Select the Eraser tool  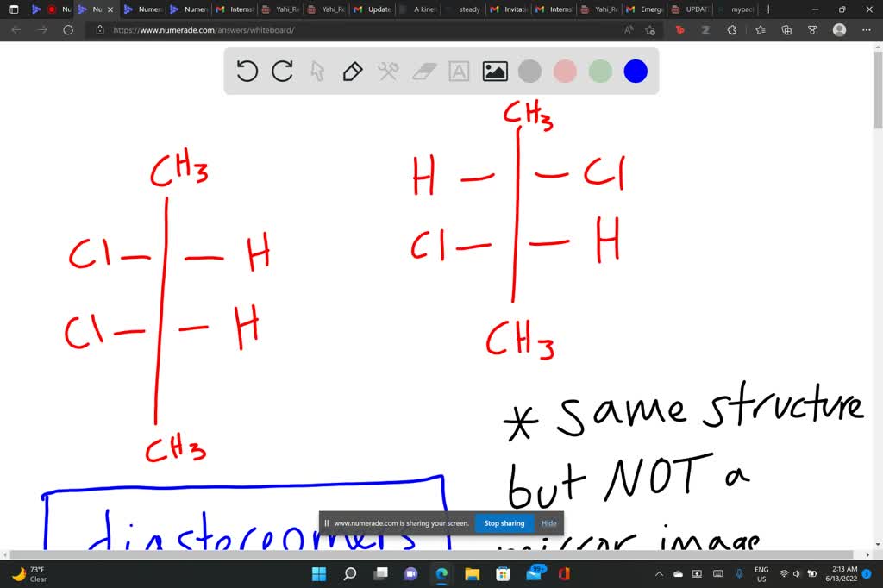(x=423, y=72)
